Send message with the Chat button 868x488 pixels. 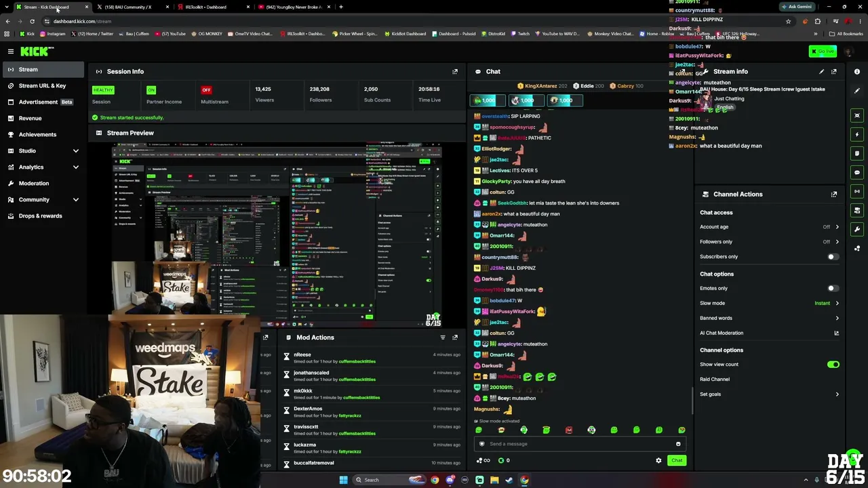click(x=677, y=461)
